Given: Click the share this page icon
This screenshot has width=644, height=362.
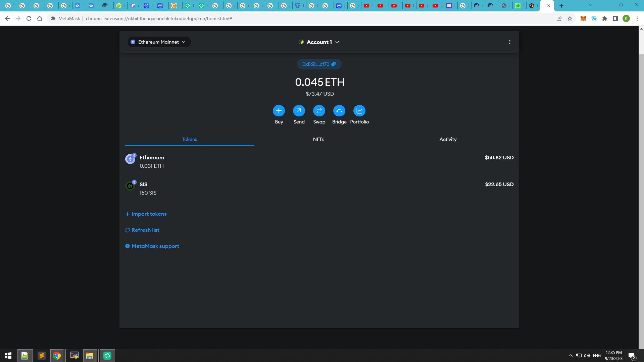Looking at the screenshot, I should (559, 18).
